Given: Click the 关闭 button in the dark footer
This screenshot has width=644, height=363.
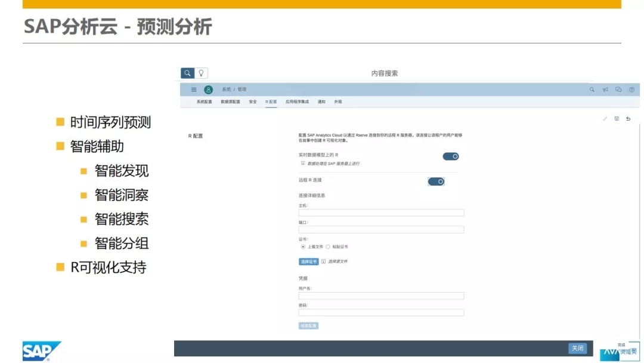Looking at the screenshot, I should (577, 348).
